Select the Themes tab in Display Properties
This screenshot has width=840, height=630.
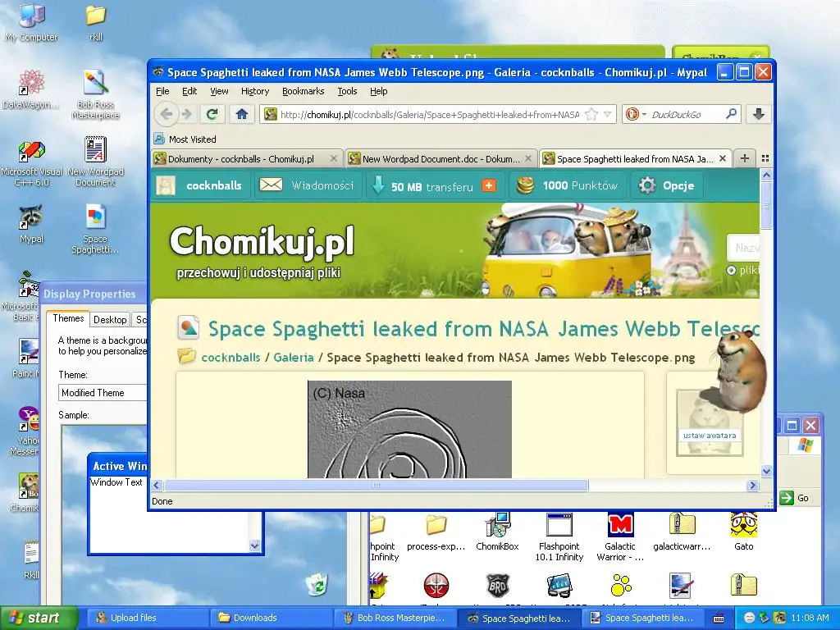[68, 318]
